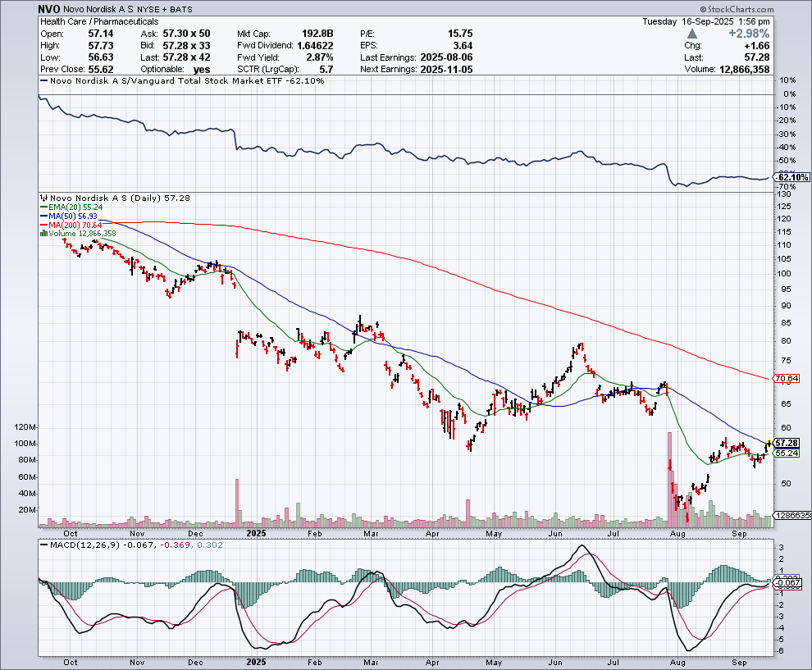Click the Jun label beneath the MACD panel
This screenshot has height=670, width=812.
(555, 663)
